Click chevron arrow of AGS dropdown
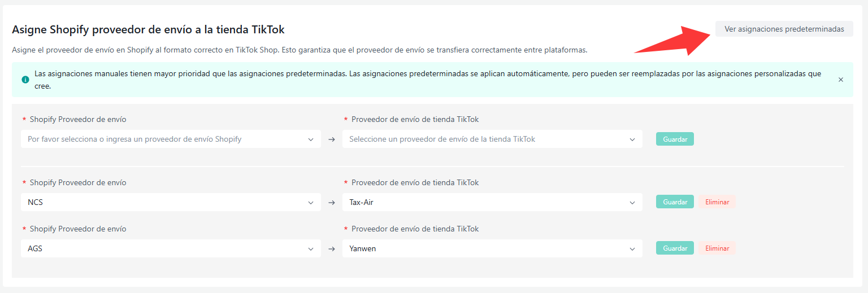The height and width of the screenshot is (293, 868). pyautogui.click(x=311, y=248)
